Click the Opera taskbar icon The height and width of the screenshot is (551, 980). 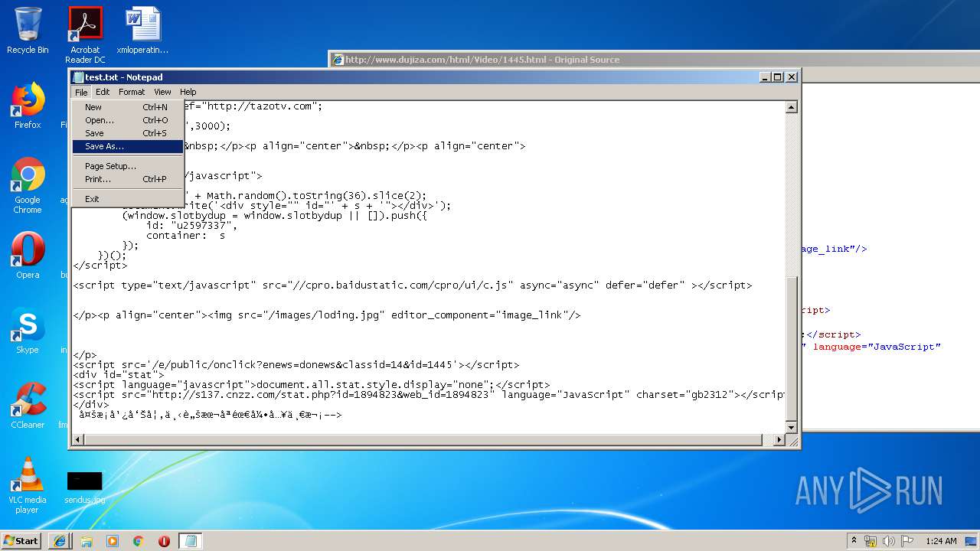[x=164, y=540]
